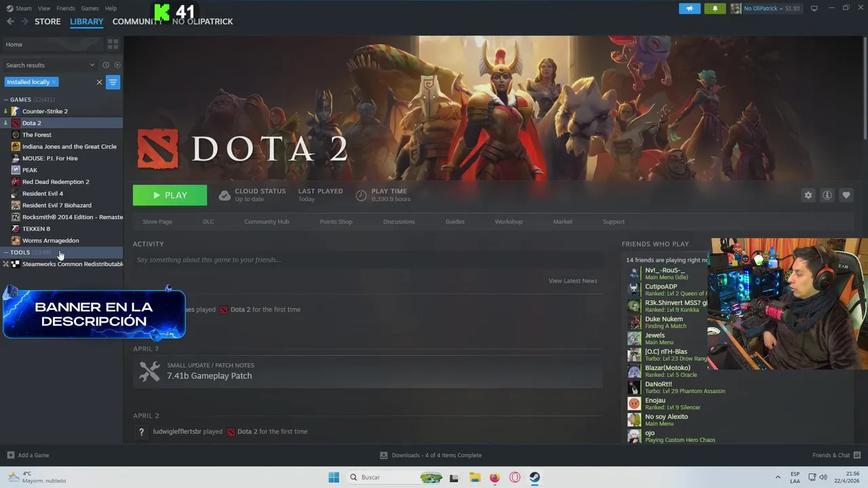Open the advanced filters button in sidebar
Image resolution: width=868 pixels, height=488 pixels.
click(113, 82)
